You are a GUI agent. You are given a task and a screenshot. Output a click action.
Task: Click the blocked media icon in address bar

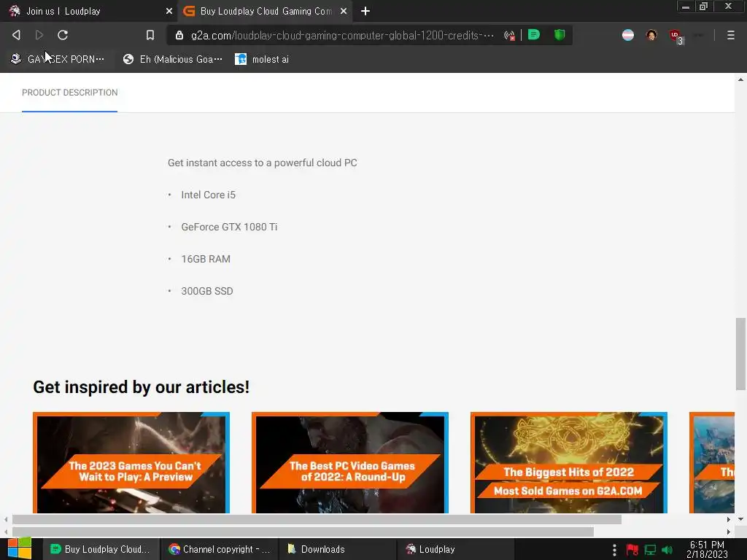click(509, 35)
